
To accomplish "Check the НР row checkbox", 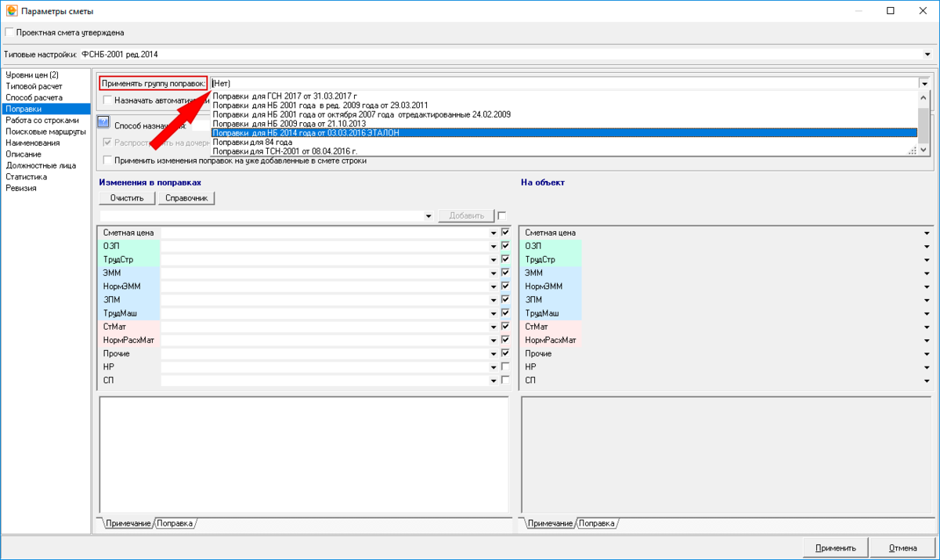I will pos(505,367).
